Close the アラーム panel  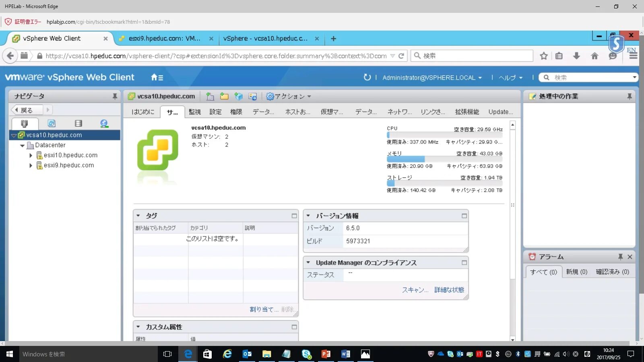(x=630, y=257)
